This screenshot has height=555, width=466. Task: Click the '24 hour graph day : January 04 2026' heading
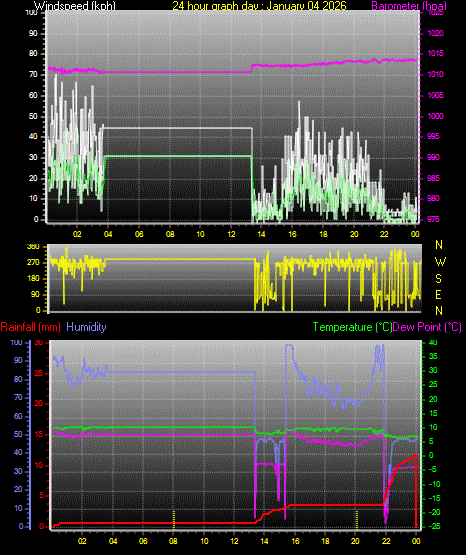click(x=259, y=6)
